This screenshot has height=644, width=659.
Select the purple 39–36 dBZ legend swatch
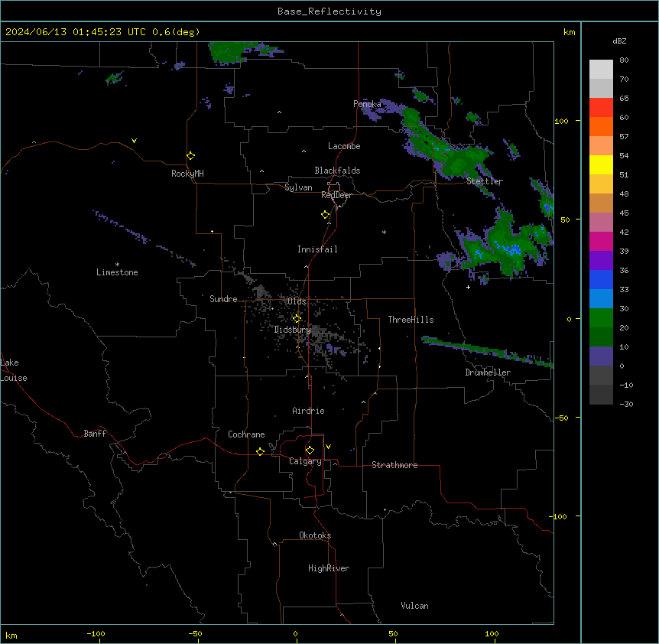click(x=601, y=260)
